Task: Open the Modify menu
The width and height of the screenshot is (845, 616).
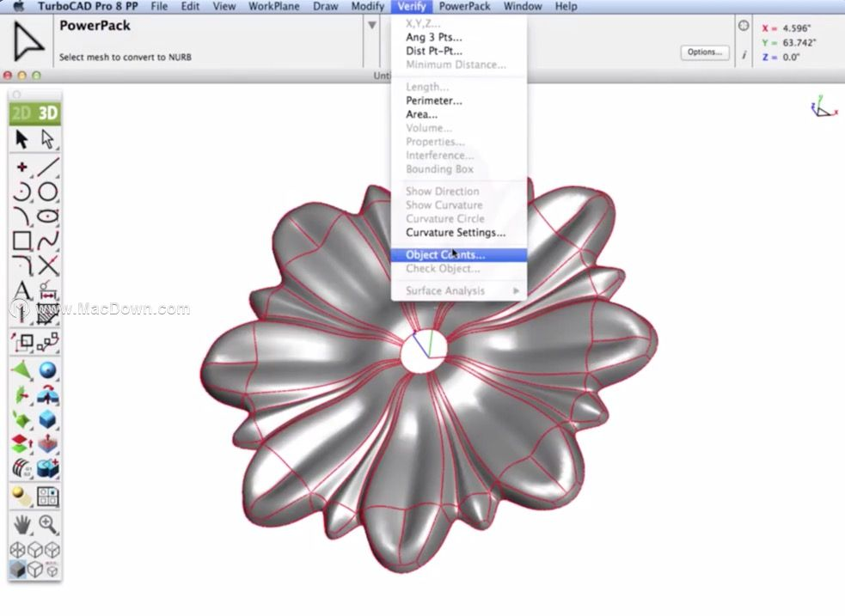Action: pos(368,7)
